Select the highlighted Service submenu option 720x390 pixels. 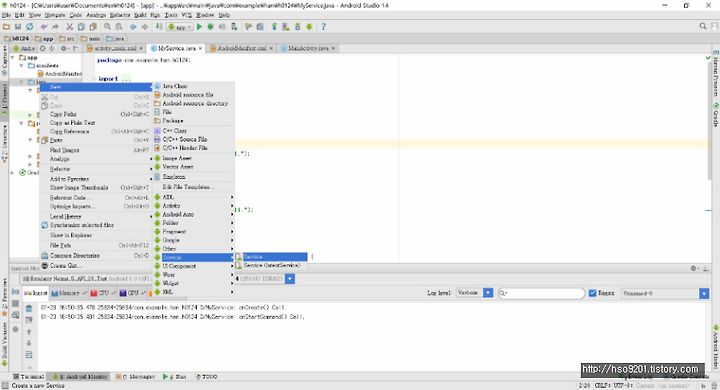click(271, 257)
